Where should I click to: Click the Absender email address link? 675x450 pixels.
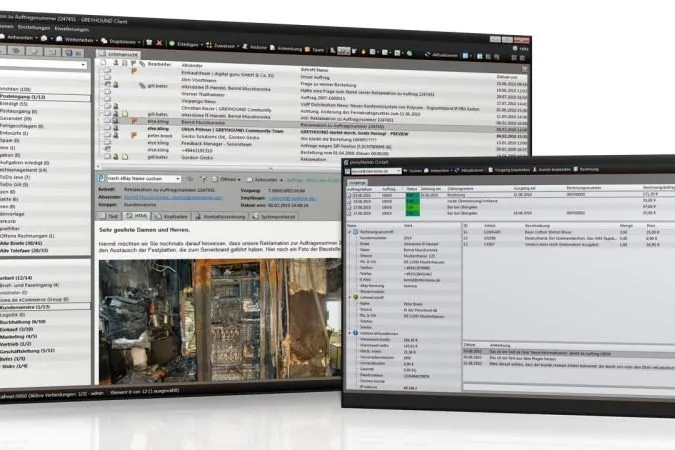point(173,197)
